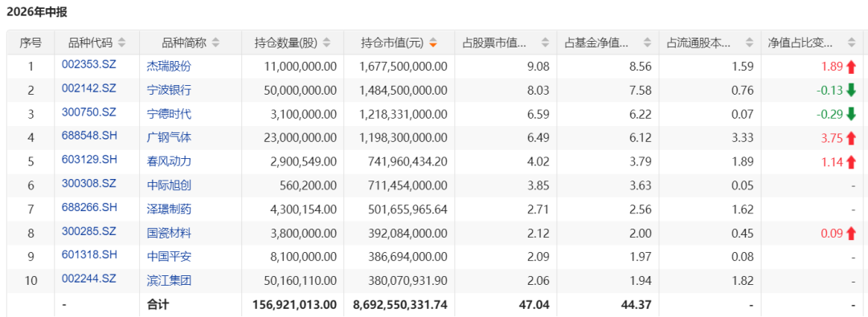Select share count 50,000,000.00
Image resolution: width=868 pixels, height=317 pixels.
click(300, 91)
